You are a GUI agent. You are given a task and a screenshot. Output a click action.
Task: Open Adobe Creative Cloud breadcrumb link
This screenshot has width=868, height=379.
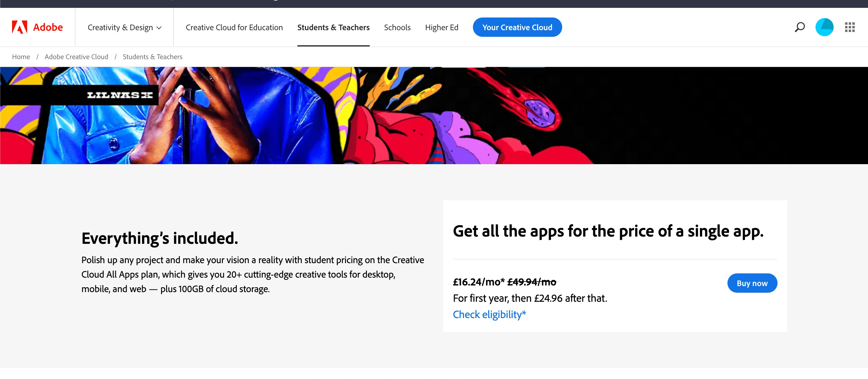pyautogui.click(x=76, y=57)
